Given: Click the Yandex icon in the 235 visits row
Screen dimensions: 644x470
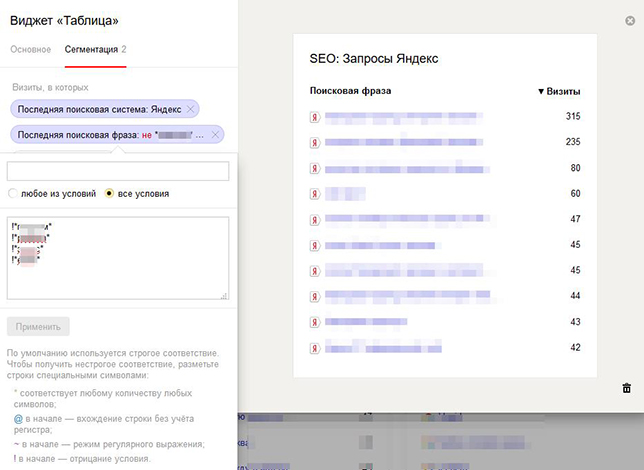Looking at the screenshot, I should [315, 143].
